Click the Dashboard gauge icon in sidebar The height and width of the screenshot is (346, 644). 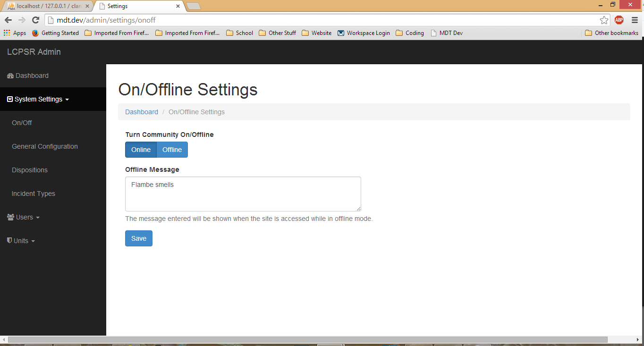[x=10, y=76]
